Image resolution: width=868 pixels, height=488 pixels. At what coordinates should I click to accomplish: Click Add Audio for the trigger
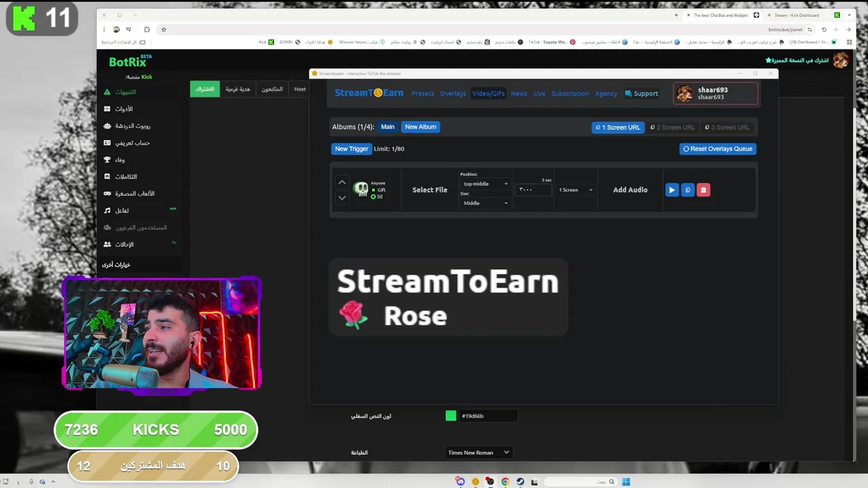[x=630, y=190]
